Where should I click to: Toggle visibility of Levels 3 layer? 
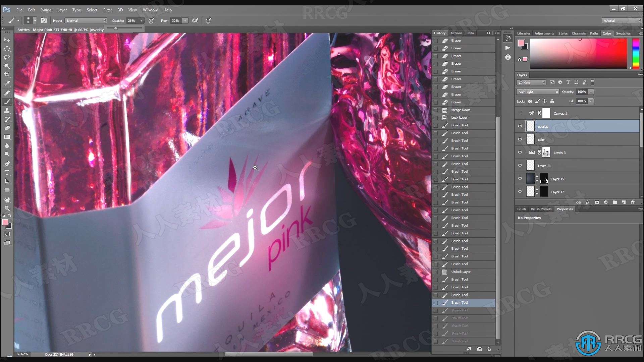pyautogui.click(x=520, y=153)
